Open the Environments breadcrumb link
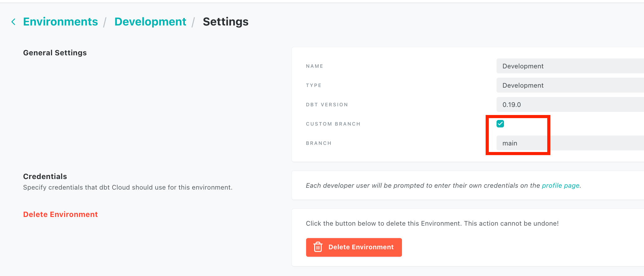 click(60, 22)
